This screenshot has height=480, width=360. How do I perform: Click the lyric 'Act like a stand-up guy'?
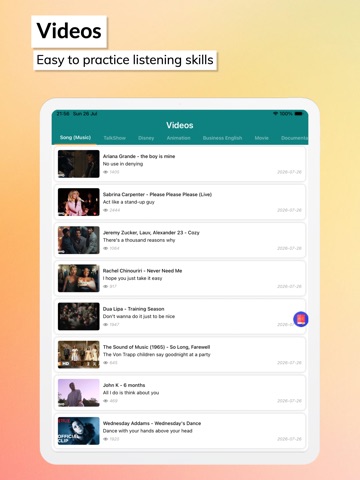[x=129, y=202]
